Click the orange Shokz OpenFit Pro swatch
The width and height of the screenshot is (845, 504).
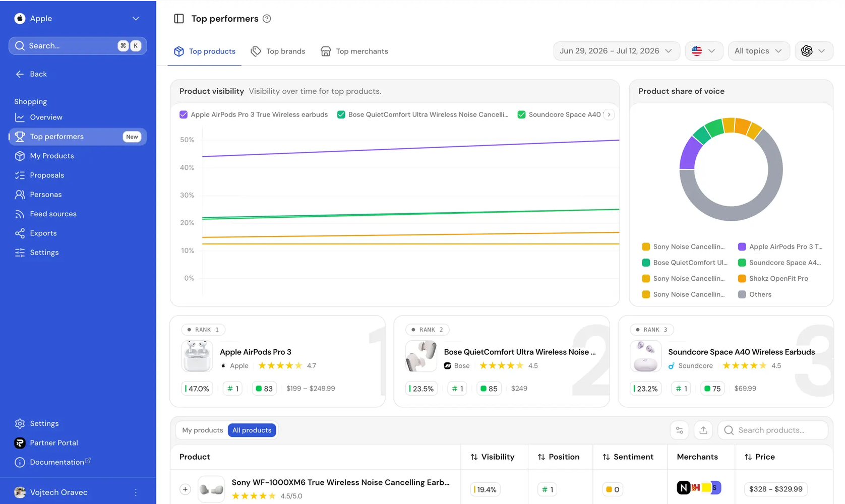tap(742, 279)
